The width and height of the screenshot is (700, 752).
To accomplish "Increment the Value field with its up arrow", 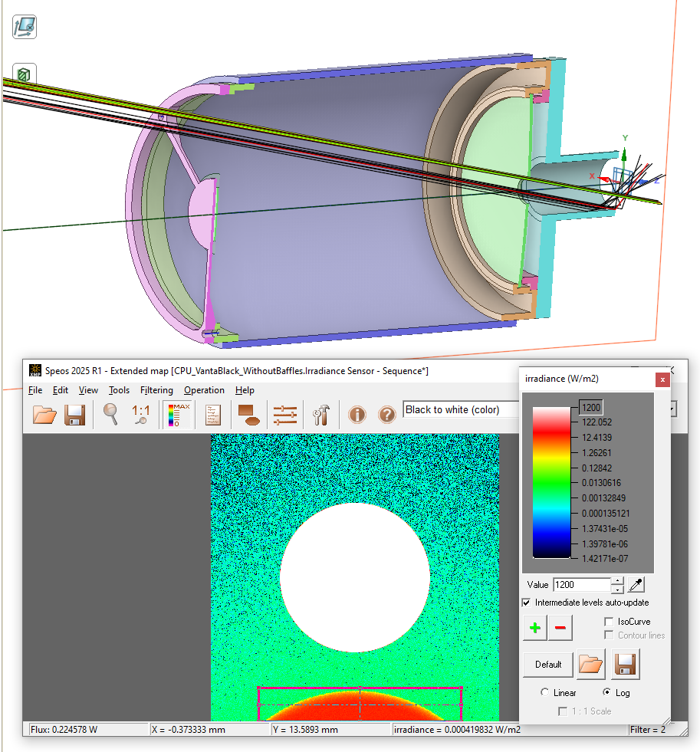I will [616, 580].
